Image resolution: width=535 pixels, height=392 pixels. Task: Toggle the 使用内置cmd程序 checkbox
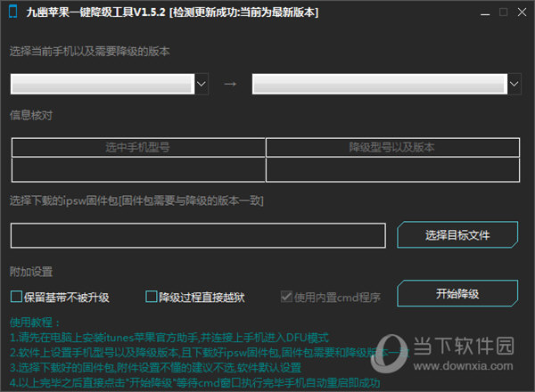click(x=286, y=297)
